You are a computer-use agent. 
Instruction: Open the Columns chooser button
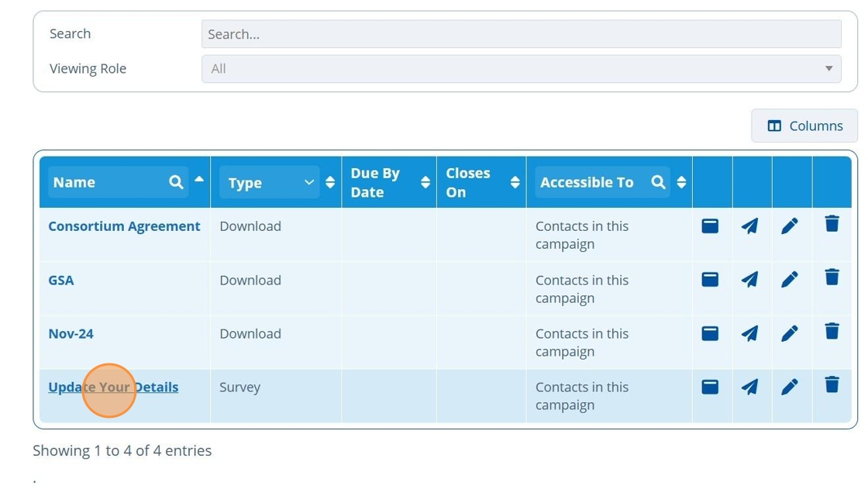click(x=804, y=126)
